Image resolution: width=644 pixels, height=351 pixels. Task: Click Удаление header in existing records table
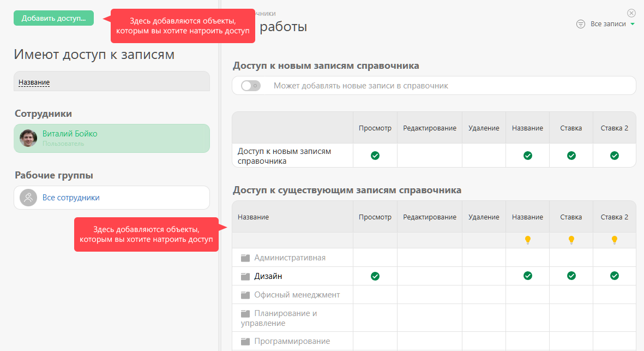(x=484, y=217)
